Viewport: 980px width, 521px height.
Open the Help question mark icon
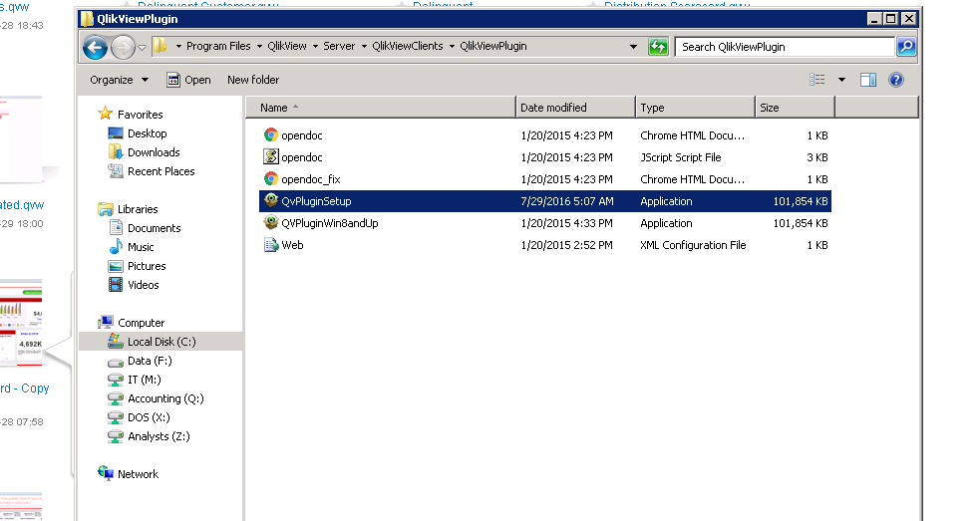click(896, 80)
